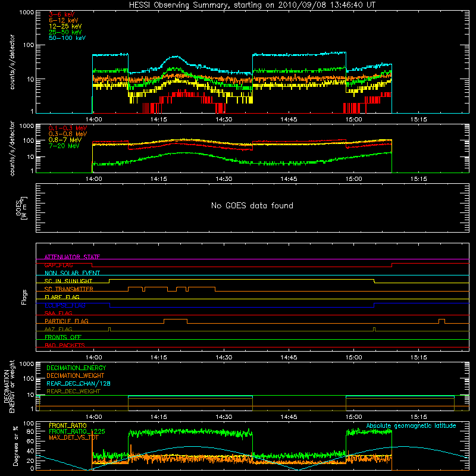Select the 6-12 keV legend label
The width and height of the screenshot is (476, 476).
(64, 20)
